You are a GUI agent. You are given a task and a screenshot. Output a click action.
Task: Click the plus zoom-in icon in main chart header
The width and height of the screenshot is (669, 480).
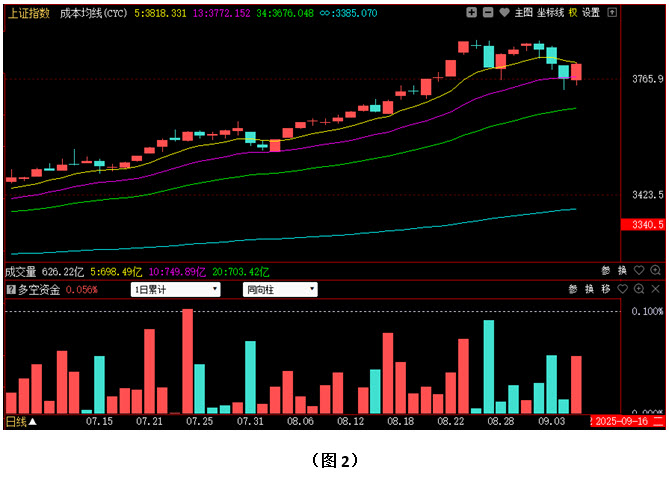click(x=471, y=12)
